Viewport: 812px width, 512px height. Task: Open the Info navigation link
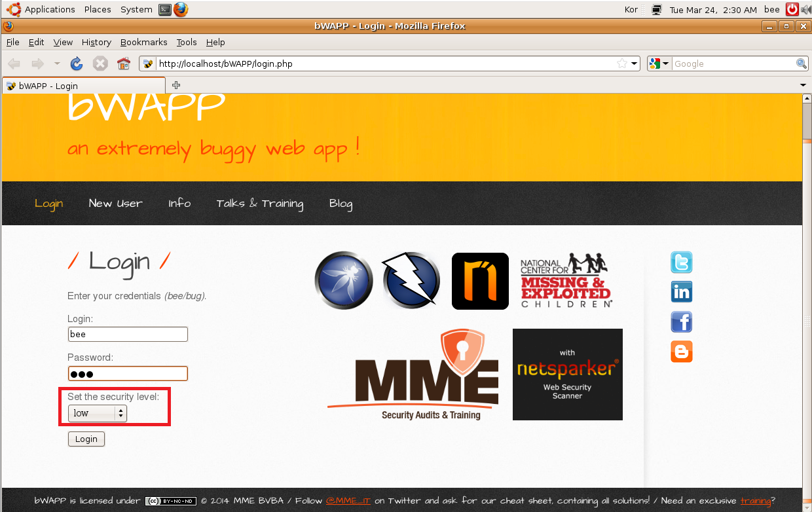coord(179,203)
